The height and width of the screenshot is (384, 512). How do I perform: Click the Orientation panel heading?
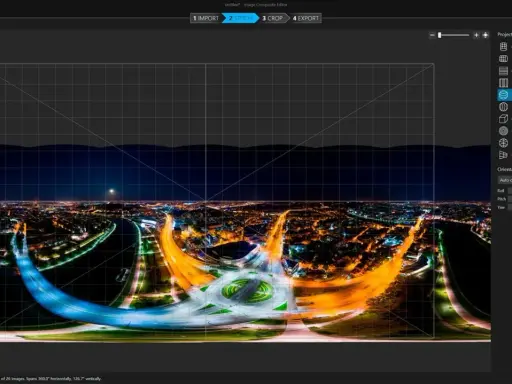tap(505, 169)
